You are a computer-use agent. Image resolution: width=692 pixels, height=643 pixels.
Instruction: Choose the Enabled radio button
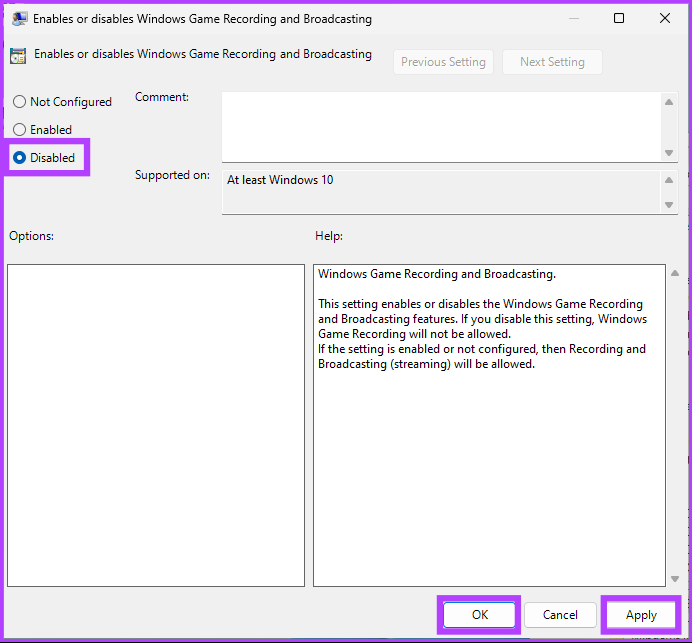pyautogui.click(x=20, y=130)
